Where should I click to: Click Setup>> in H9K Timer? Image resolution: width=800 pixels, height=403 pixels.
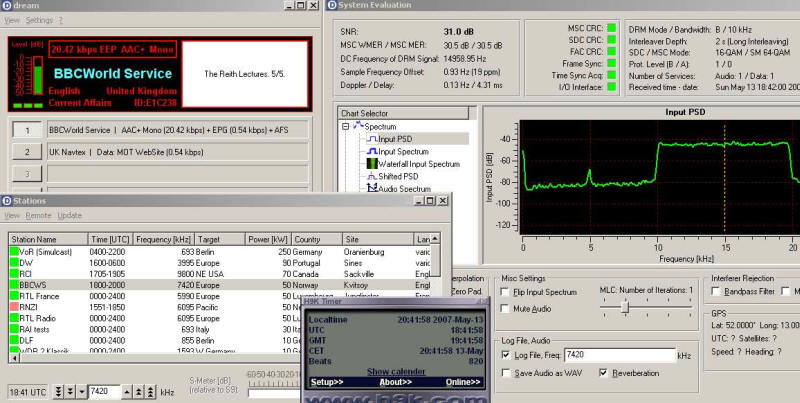pyautogui.click(x=327, y=382)
